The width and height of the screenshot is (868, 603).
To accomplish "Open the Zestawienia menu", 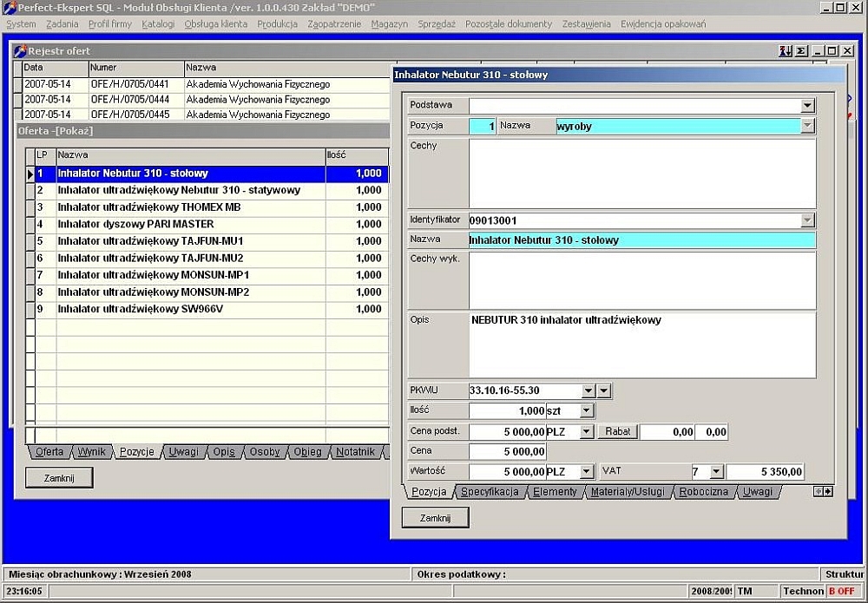I will pyautogui.click(x=587, y=23).
